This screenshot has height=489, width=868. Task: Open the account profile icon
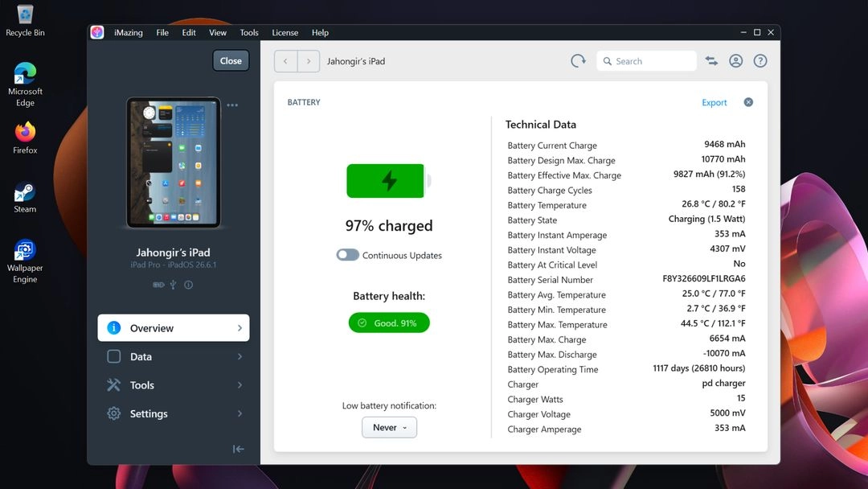tap(735, 61)
